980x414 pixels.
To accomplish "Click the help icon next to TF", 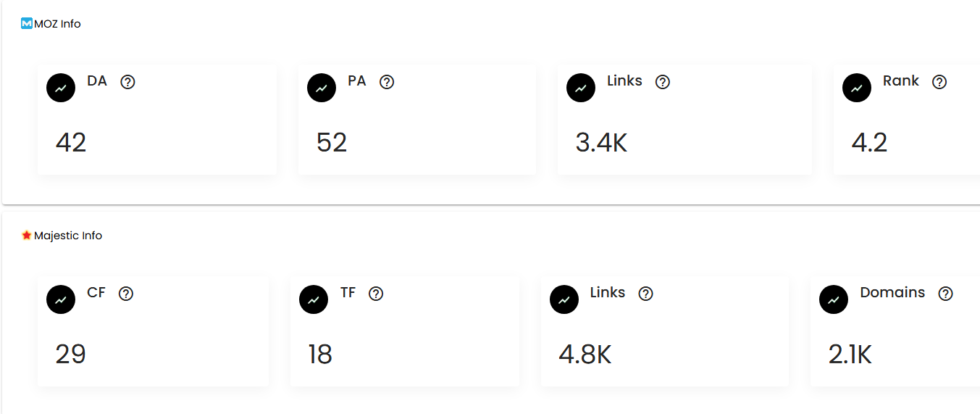I will [376, 294].
